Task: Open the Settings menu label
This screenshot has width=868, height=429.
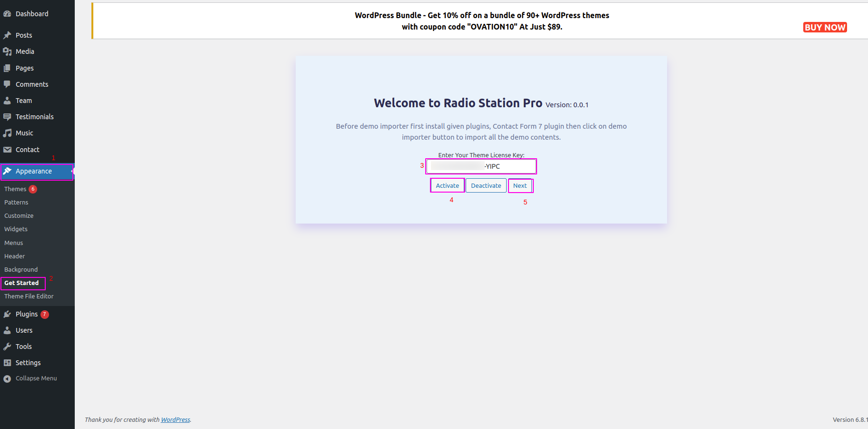Action: point(28,363)
